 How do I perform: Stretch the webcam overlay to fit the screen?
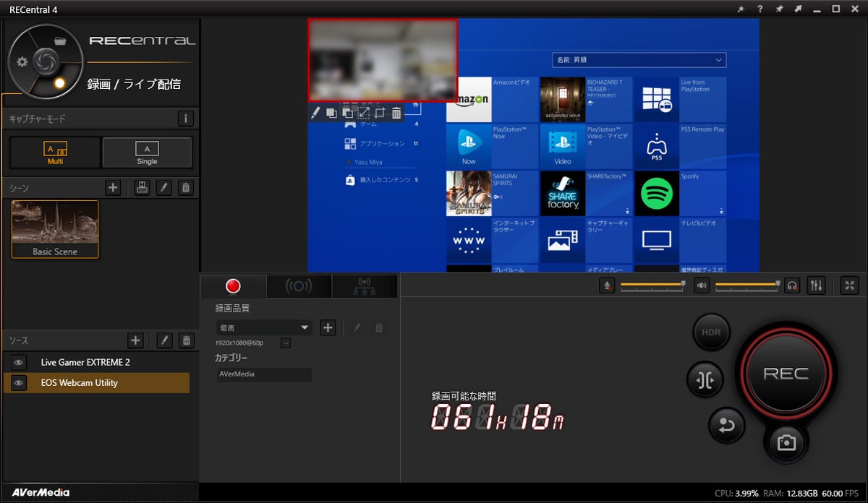(x=364, y=113)
